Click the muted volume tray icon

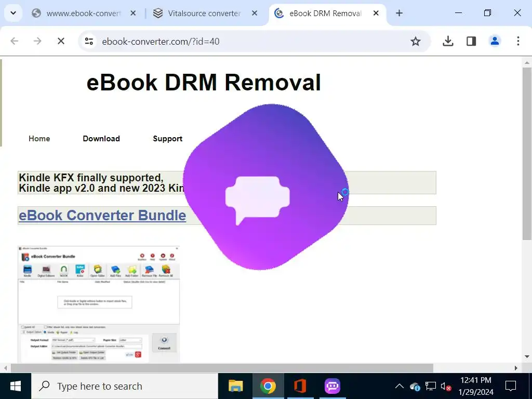click(446, 386)
